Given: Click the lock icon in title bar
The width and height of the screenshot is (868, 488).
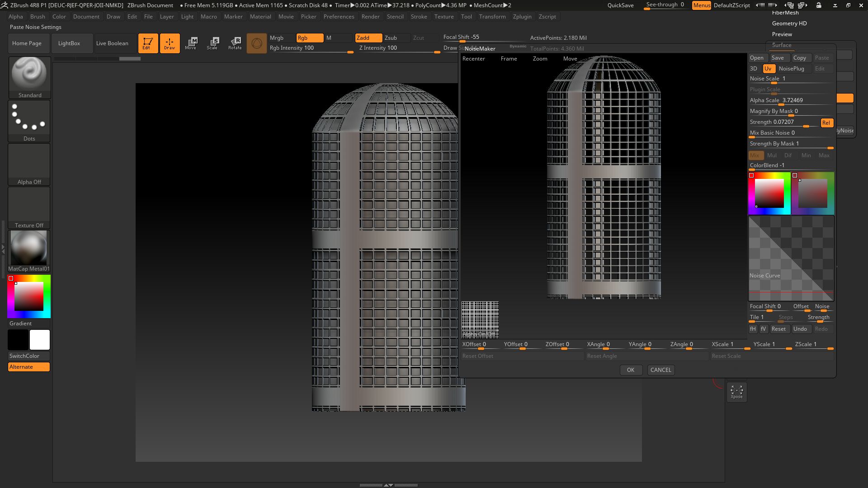Looking at the screenshot, I should [819, 5].
